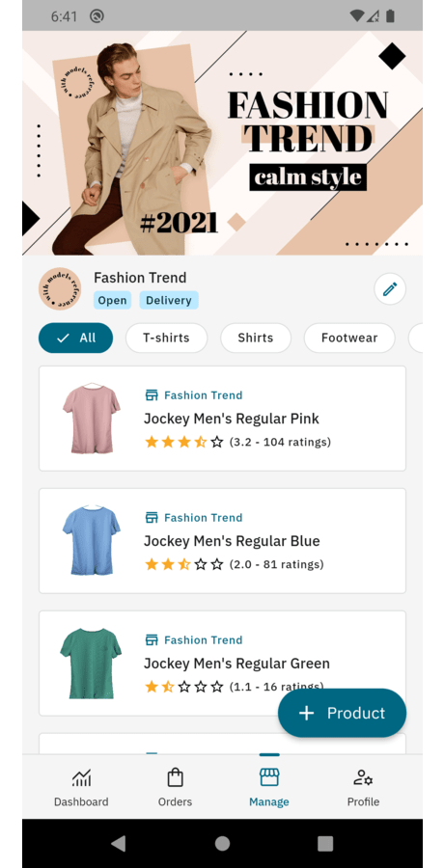444x868 pixels.
Task: Tap the Open status badge
Action: pos(113,301)
